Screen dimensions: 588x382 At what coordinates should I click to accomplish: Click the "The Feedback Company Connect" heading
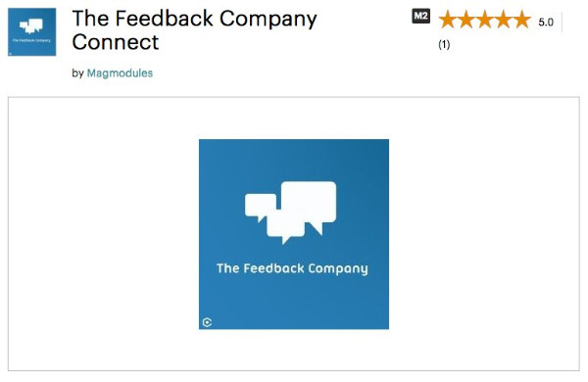click(194, 29)
